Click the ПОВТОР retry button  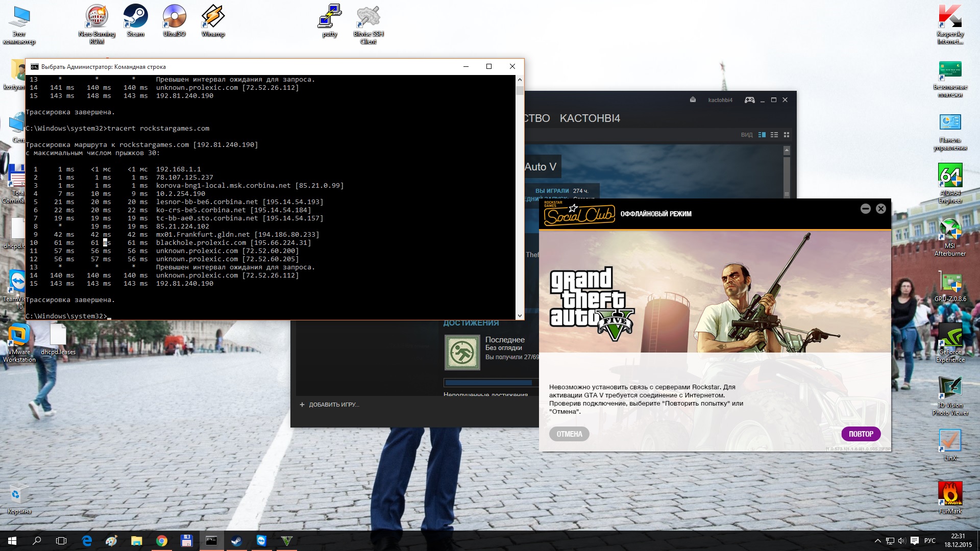[861, 434]
